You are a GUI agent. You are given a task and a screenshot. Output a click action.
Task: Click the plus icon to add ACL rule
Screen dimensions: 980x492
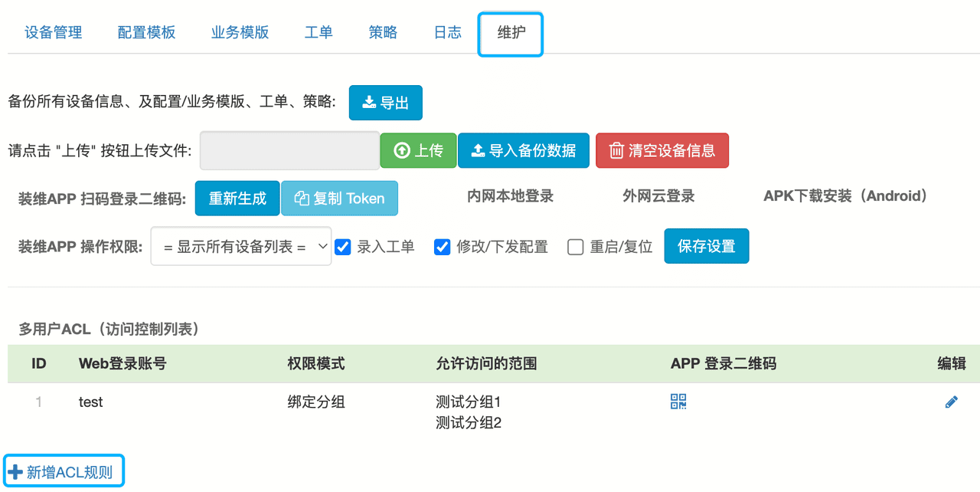coord(15,472)
